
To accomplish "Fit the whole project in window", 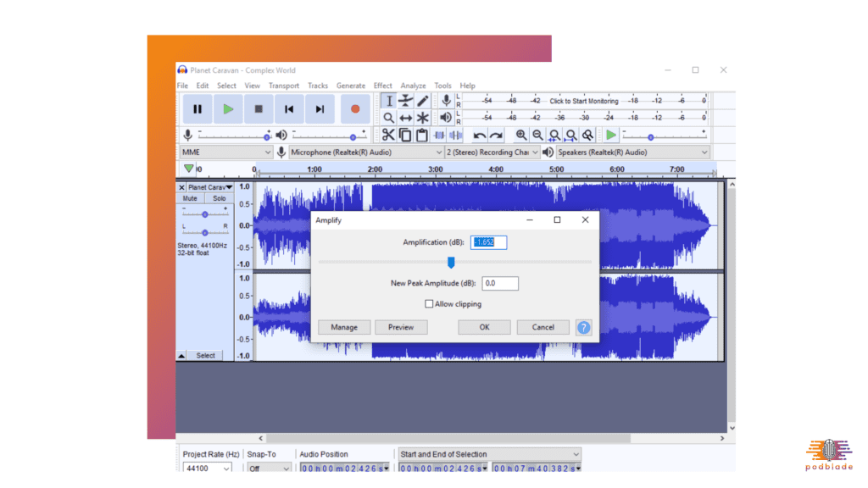I will [570, 135].
